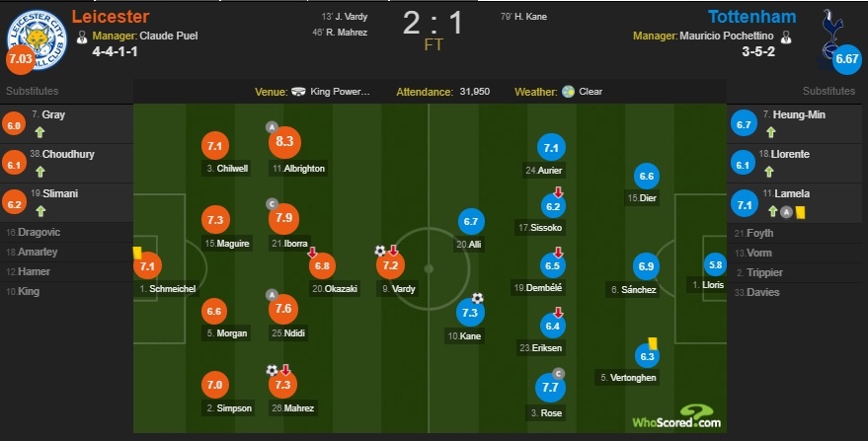Click the goal ball icon beside Kane
Image resolution: width=868 pixels, height=441 pixels.
tap(478, 298)
